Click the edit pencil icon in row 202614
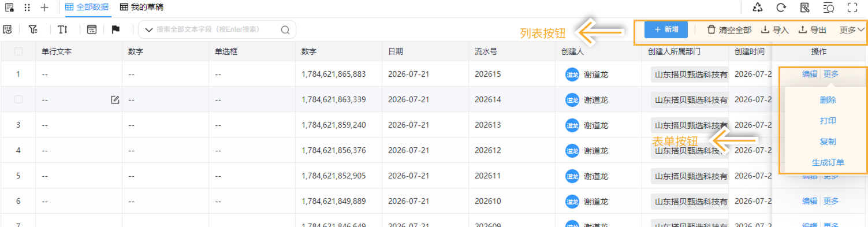 point(115,99)
